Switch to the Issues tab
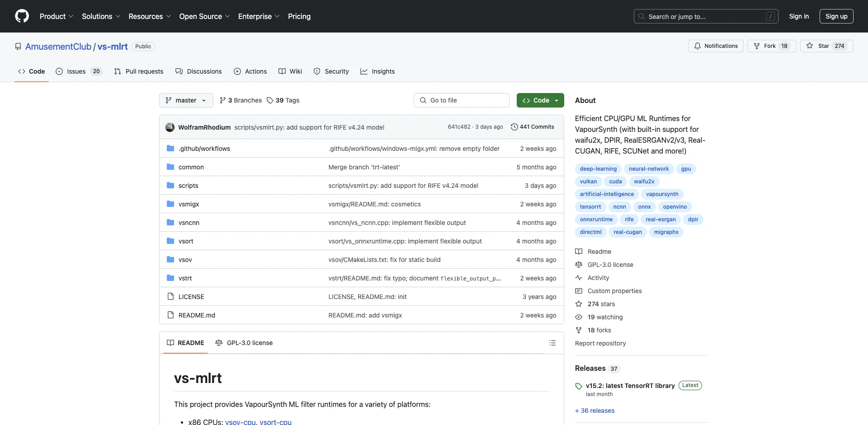This screenshot has height=425, width=868. [x=79, y=71]
